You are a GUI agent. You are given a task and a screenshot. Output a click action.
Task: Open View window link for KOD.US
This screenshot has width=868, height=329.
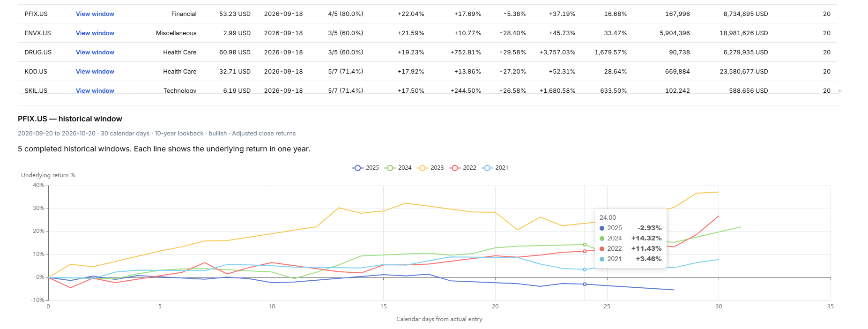[95, 72]
